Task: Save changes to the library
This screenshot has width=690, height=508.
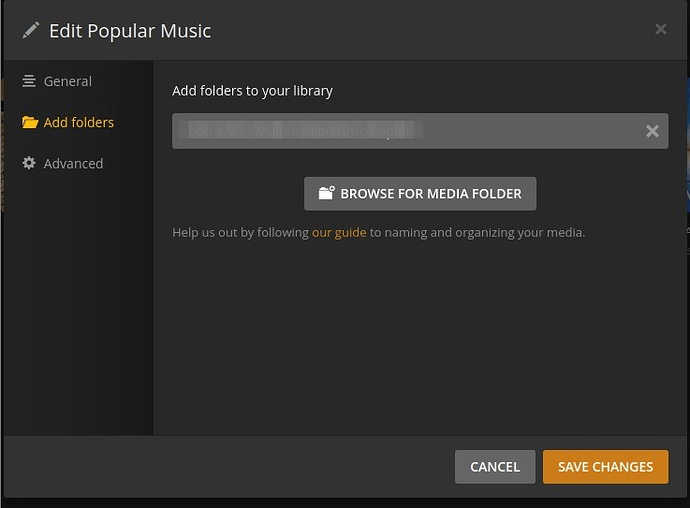Action: 605,466
